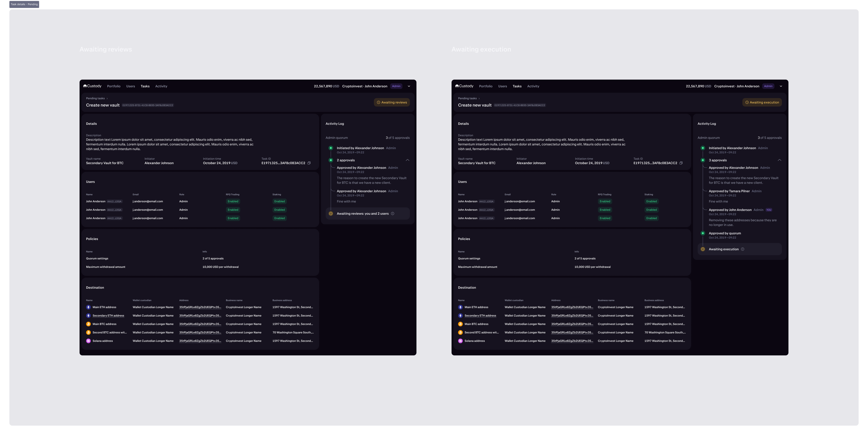The height and width of the screenshot is (435, 868).
Task: Click info icon beside 'you and 2 users'
Action: (393, 214)
